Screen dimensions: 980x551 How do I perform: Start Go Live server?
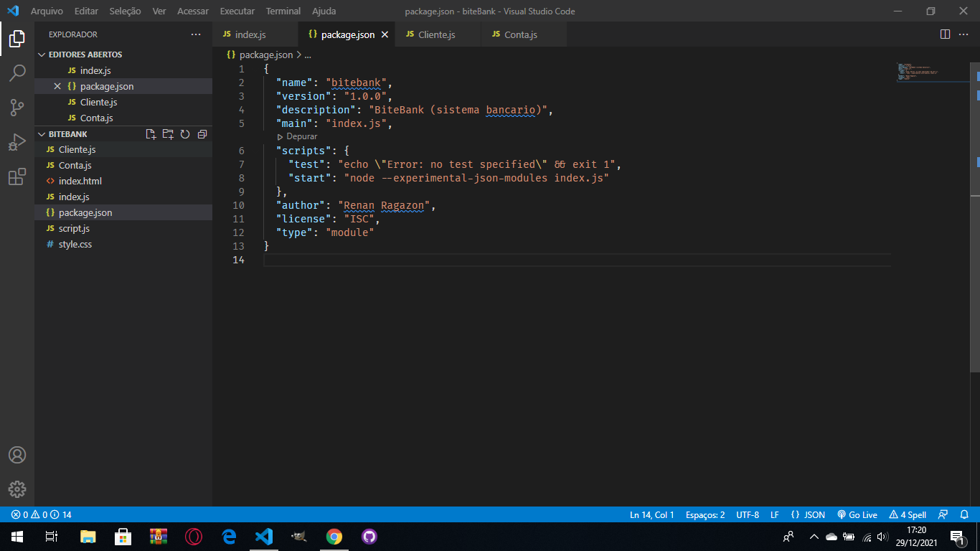click(857, 514)
